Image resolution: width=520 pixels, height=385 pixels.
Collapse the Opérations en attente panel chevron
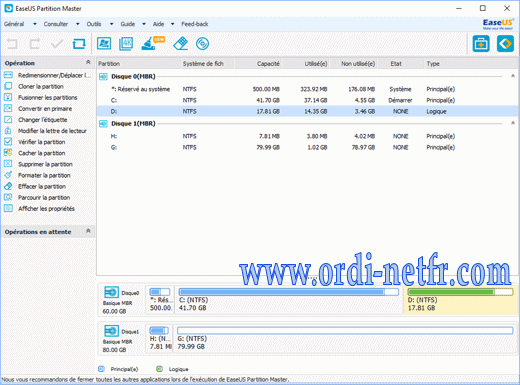[88, 231]
